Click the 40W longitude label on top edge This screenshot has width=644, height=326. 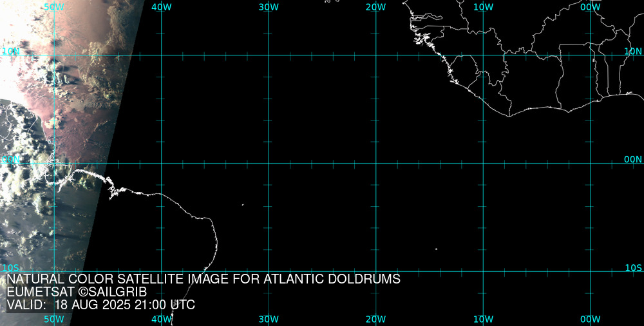[x=162, y=7]
